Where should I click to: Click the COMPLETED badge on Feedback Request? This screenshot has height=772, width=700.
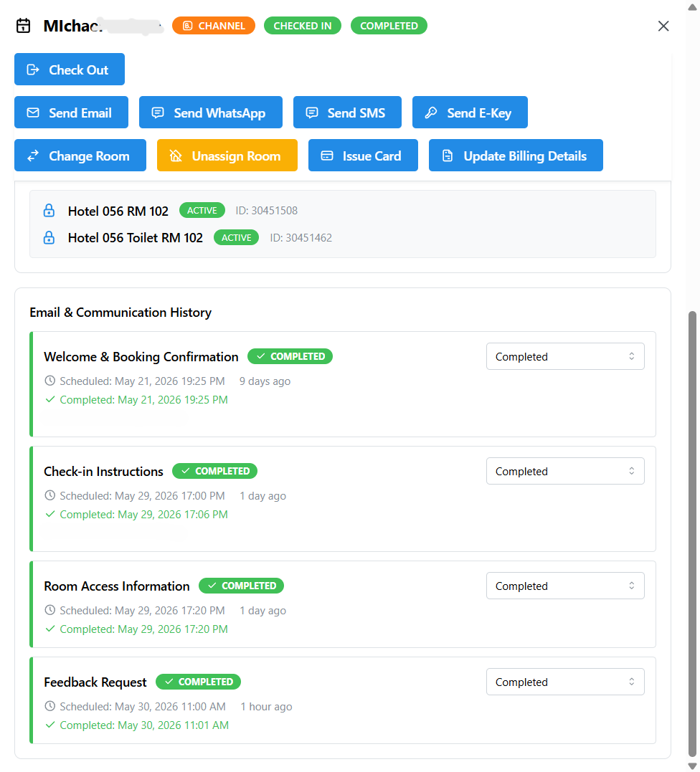(x=198, y=682)
